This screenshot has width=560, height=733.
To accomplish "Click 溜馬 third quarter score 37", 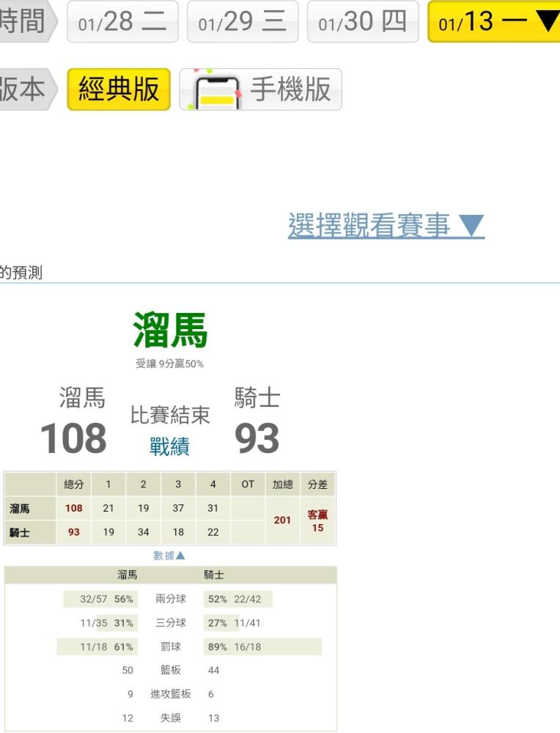I will pos(178,508).
